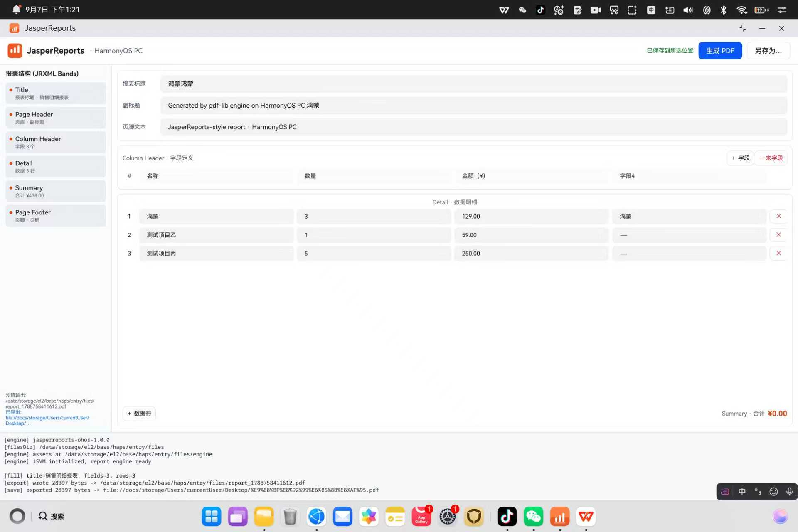798x532 pixels.
Task: Open the emoji picker in the input method bar
Action: (773, 492)
